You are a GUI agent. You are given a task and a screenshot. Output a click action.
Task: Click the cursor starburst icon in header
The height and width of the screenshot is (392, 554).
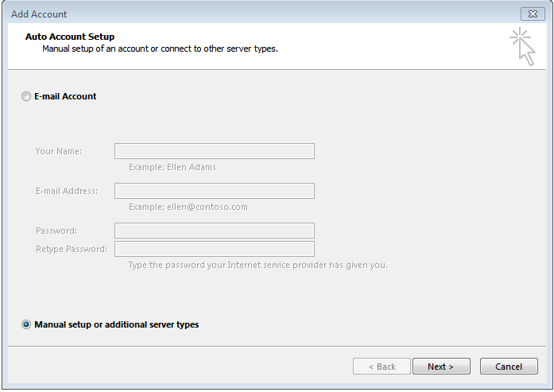pyautogui.click(x=522, y=45)
